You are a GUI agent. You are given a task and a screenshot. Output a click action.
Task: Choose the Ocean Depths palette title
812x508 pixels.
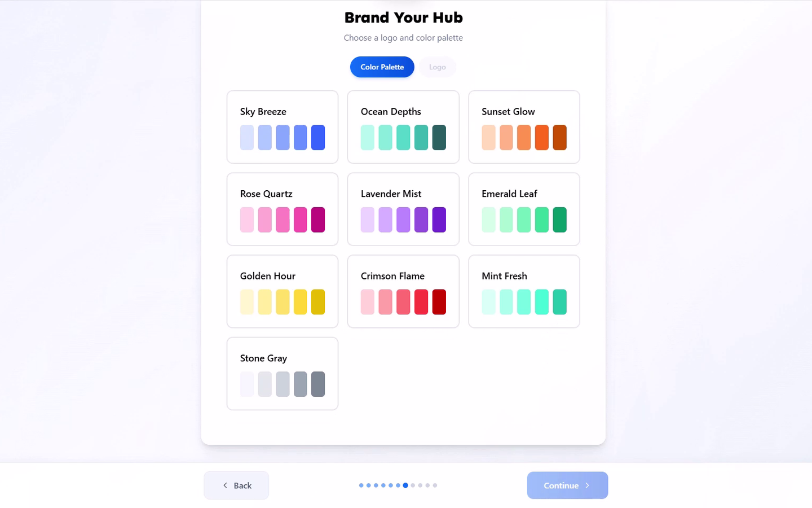pos(391,112)
